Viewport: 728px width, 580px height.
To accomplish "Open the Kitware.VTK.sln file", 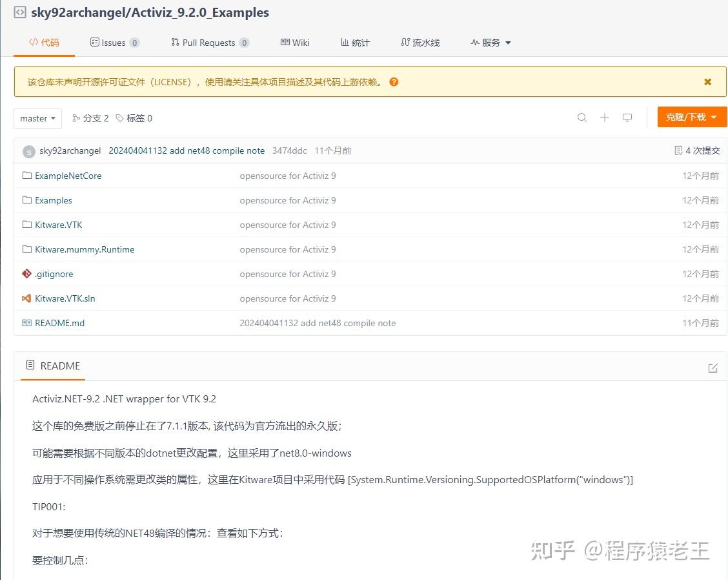I will (65, 298).
